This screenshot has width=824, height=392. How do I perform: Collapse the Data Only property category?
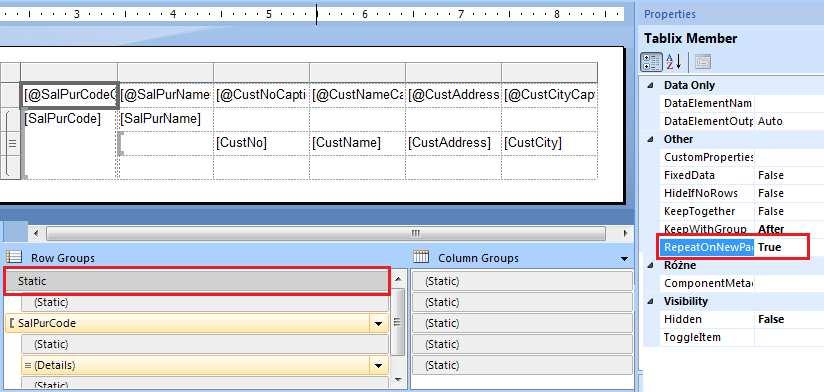point(651,85)
